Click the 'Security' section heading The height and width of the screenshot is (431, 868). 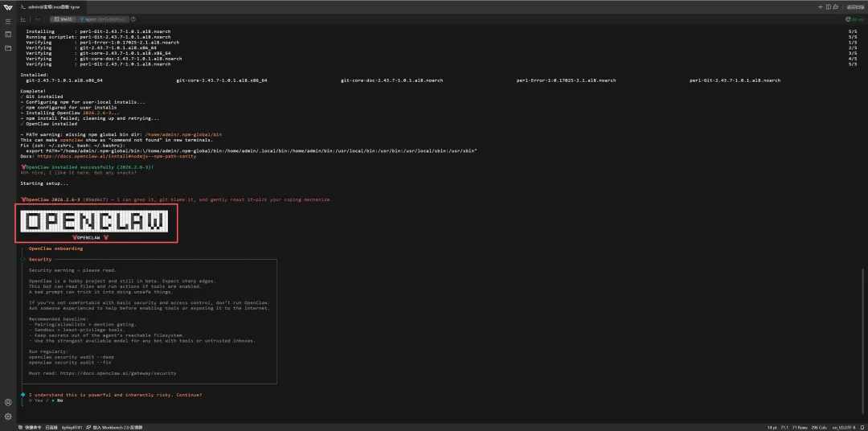point(40,259)
